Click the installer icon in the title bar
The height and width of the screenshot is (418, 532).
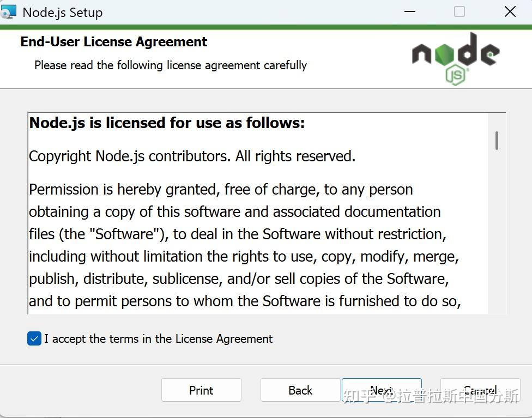coord(9,12)
